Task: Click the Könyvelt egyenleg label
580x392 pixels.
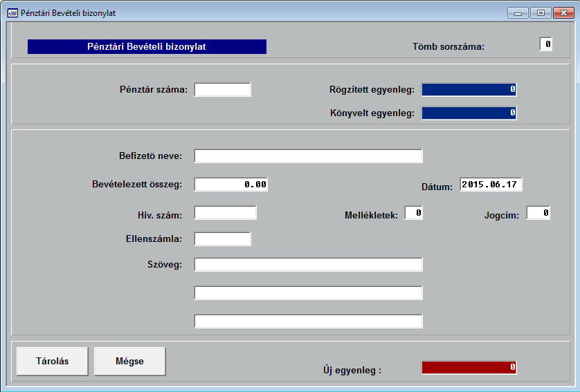Action: (372, 113)
